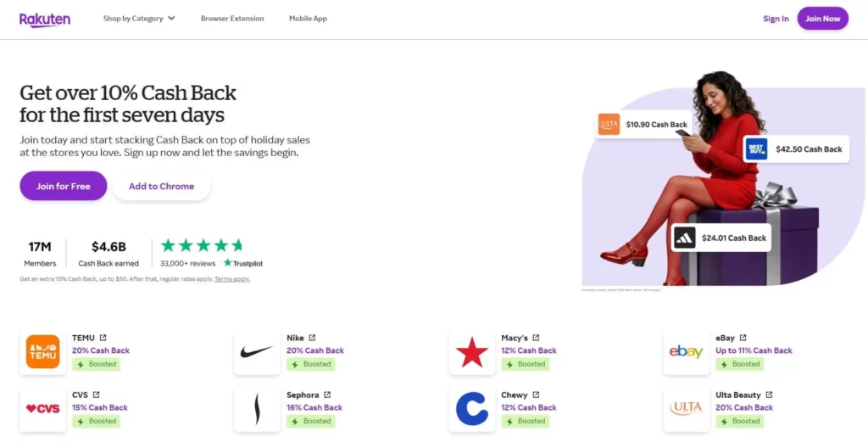Open the Sephora store logo
The height and width of the screenshot is (448, 868).
[x=257, y=409]
